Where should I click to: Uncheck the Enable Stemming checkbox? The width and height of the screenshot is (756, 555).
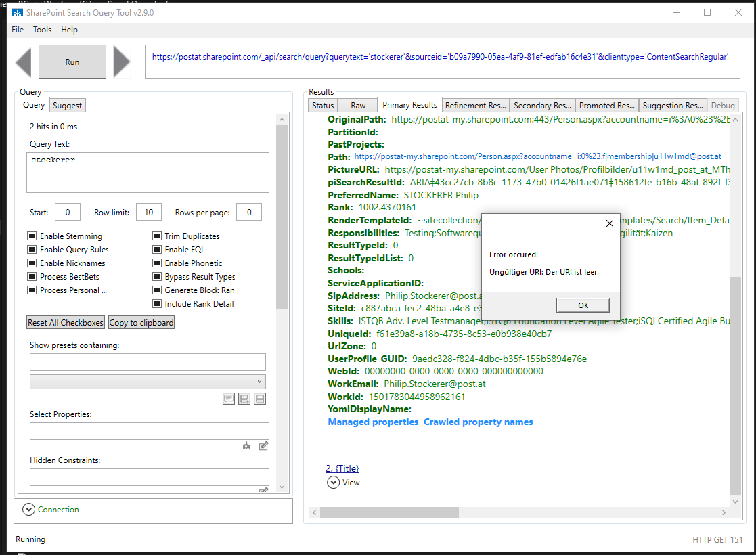tap(30, 236)
